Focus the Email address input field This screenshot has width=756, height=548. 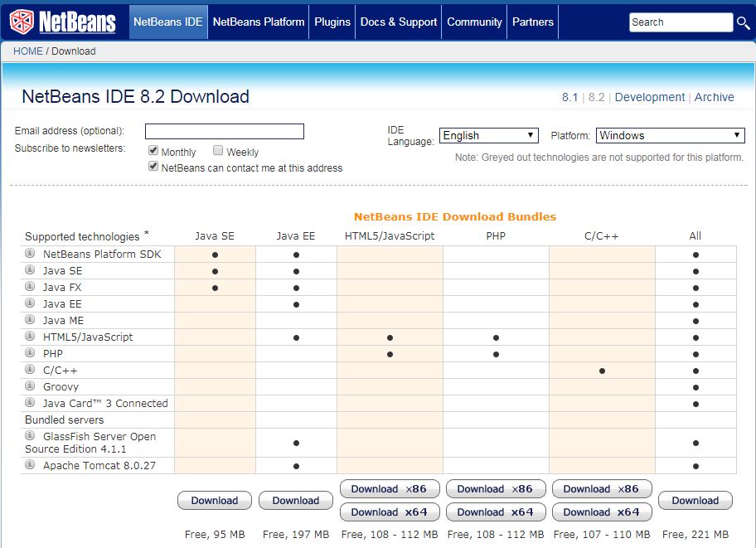pyautogui.click(x=225, y=131)
